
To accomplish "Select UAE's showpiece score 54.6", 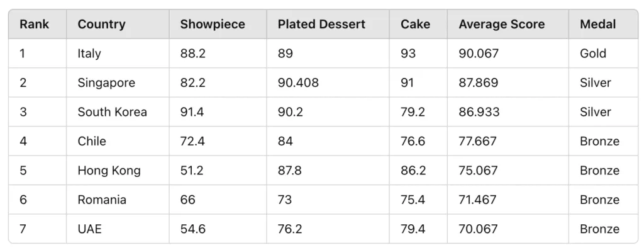I will [x=192, y=229].
